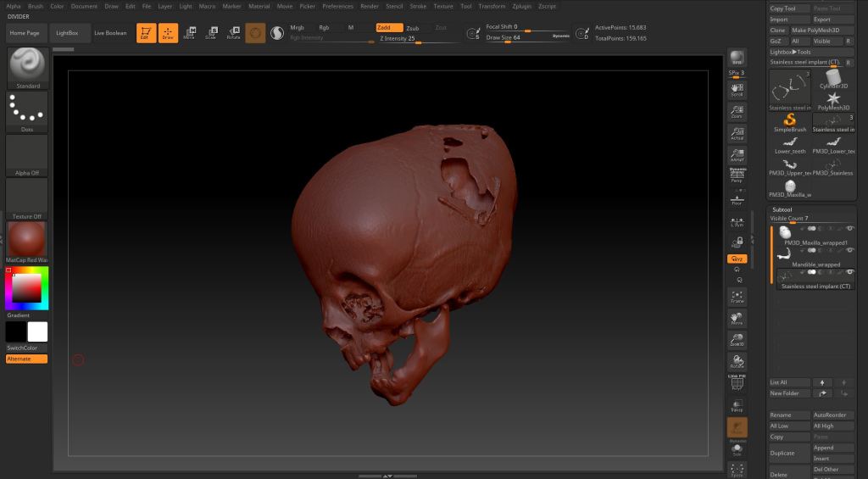Screen dimensions: 868x479
Task: Toggle the Zadd sculpt mode
Action: (389, 27)
